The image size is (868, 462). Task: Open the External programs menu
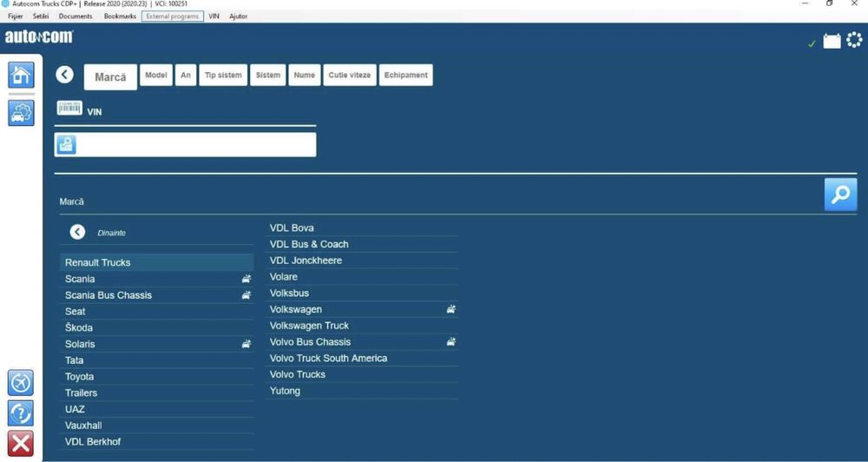(172, 16)
